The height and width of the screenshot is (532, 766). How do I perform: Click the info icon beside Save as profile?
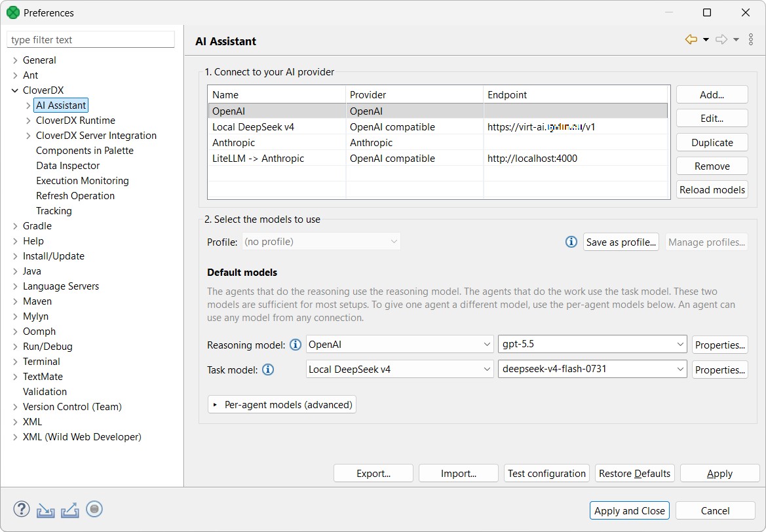[x=571, y=242]
